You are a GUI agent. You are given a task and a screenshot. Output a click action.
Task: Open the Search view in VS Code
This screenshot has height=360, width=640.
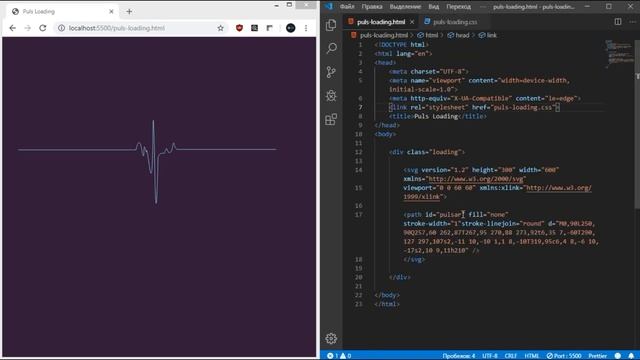point(331,49)
